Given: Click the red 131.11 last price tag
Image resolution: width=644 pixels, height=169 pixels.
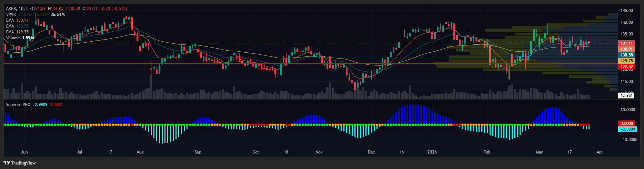Looking at the screenshot, I should (x=626, y=43).
